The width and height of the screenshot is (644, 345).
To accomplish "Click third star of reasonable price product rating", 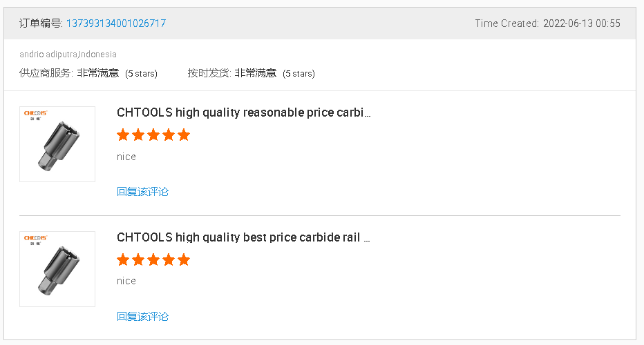I will 153,135.
